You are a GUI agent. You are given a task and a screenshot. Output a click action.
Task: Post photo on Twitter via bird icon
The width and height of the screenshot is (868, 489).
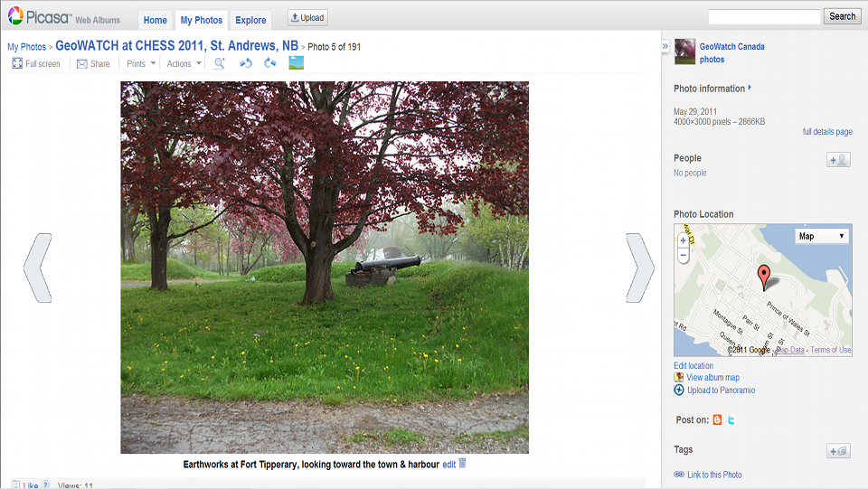coord(731,420)
